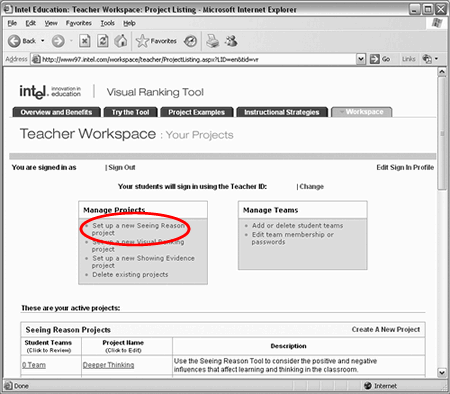Image resolution: width=450 pixels, height=394 pixels.
Task: Open the Back history dropdown arrow
Action: (42, 41)
